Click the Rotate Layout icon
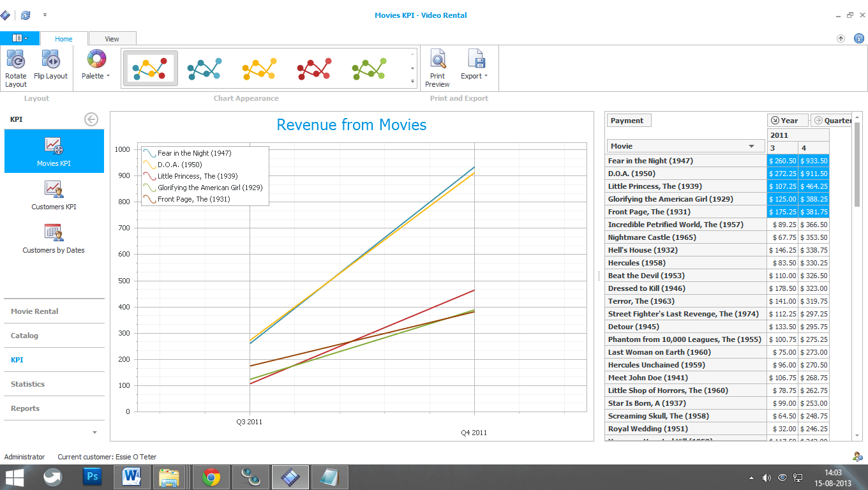Screen dimensions: 868x490 15,61
